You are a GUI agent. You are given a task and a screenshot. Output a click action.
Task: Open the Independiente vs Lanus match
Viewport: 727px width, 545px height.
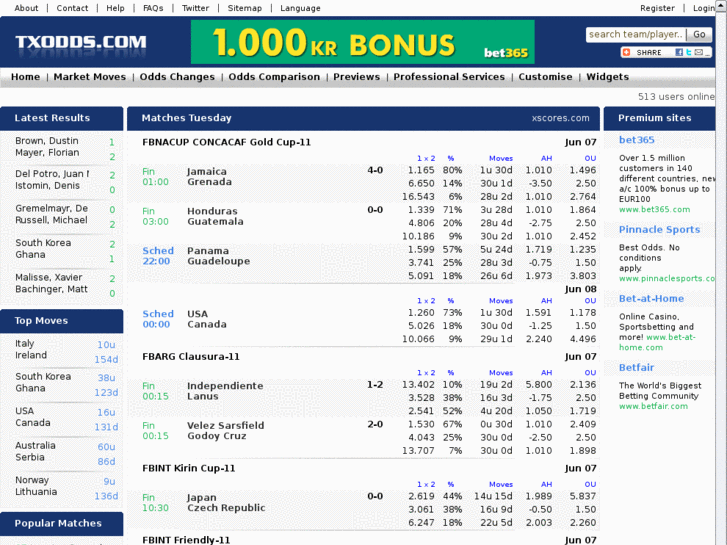[225, 391]
